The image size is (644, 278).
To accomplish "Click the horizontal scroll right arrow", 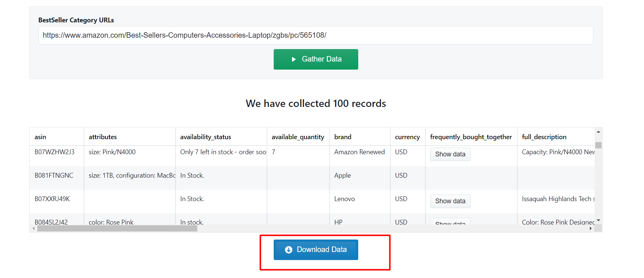I will (591, 229).
